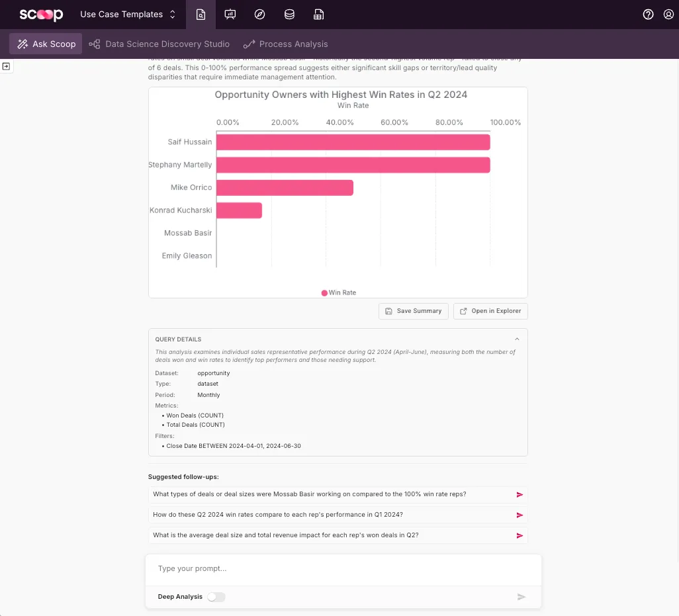Open the Use Case Templates dropdown
The height and width of the screenshot is (616, 679).
(126, 14)
